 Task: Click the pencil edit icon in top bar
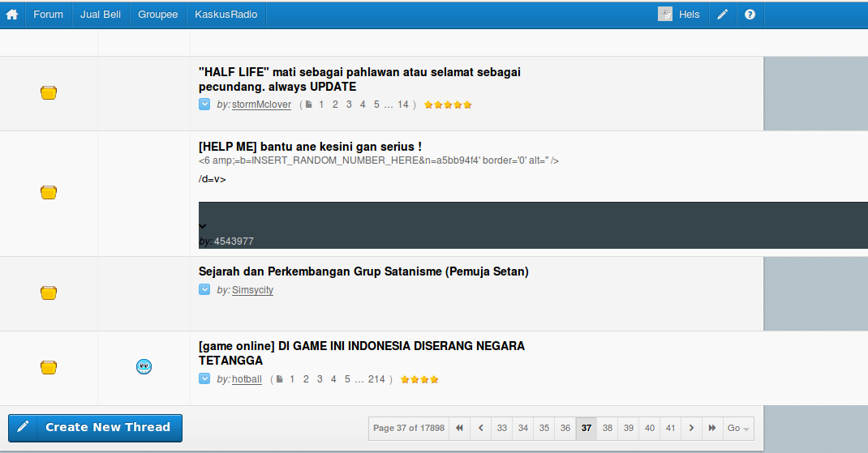pos(722,15)
